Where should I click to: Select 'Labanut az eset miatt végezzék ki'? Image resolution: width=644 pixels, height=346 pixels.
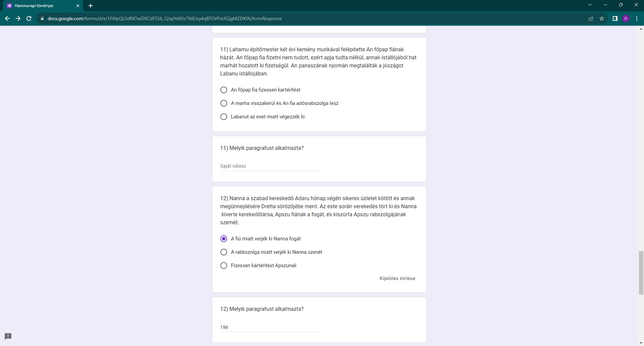tap(224, 117)
